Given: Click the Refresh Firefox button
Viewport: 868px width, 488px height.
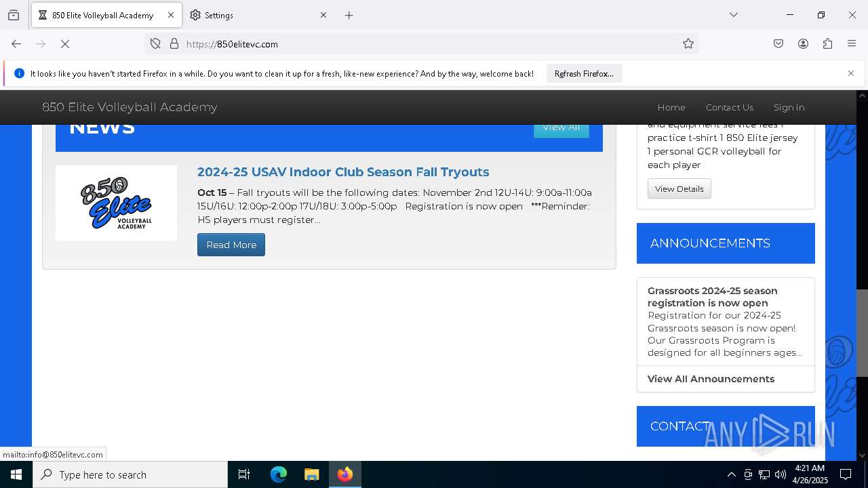Looking at the screenshot, I should pyautogui.click(x=584, y=73).
